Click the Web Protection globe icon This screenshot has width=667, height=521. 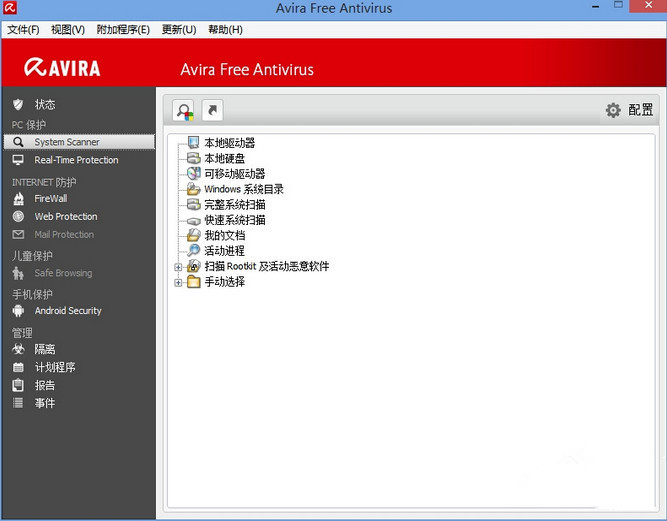point(17,216)
